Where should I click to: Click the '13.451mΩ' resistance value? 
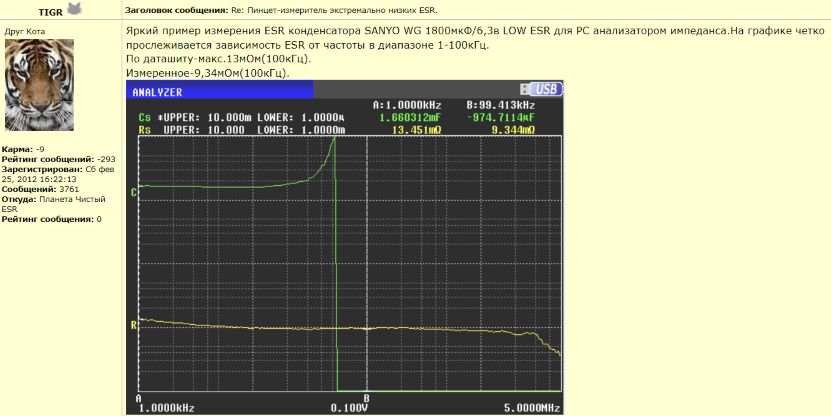[x=417, y=130]
